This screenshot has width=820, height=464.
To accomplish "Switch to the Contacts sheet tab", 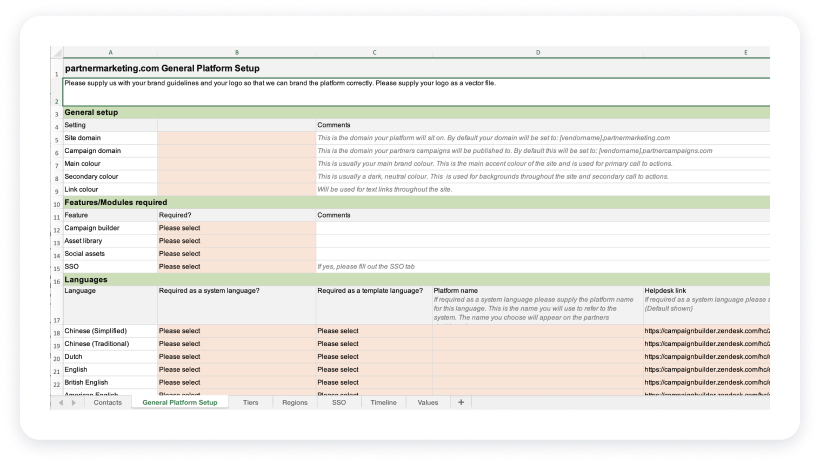I will coord(109,402).
